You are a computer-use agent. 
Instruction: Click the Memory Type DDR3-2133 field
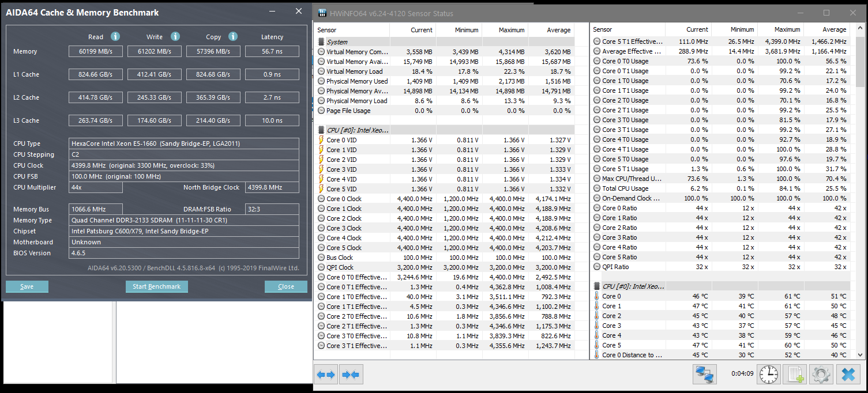184,220
